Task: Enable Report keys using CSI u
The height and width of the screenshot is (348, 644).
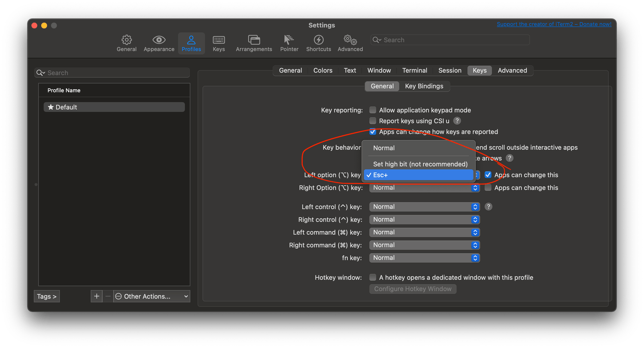Action: (372, 121)
